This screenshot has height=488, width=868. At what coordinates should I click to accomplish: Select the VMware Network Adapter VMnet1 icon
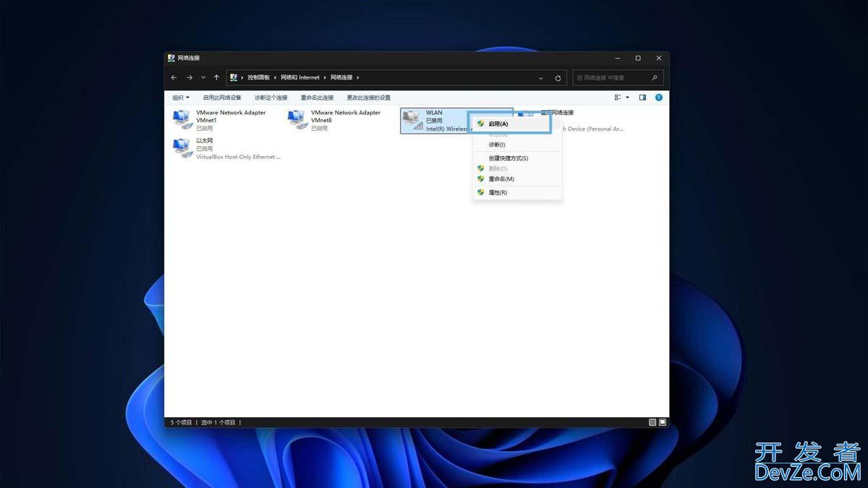pos(182,120)
